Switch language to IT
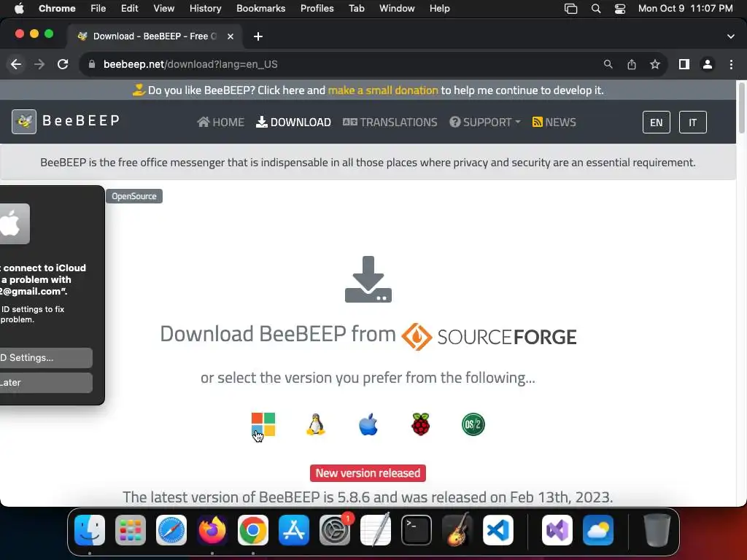 coord(693,122)
